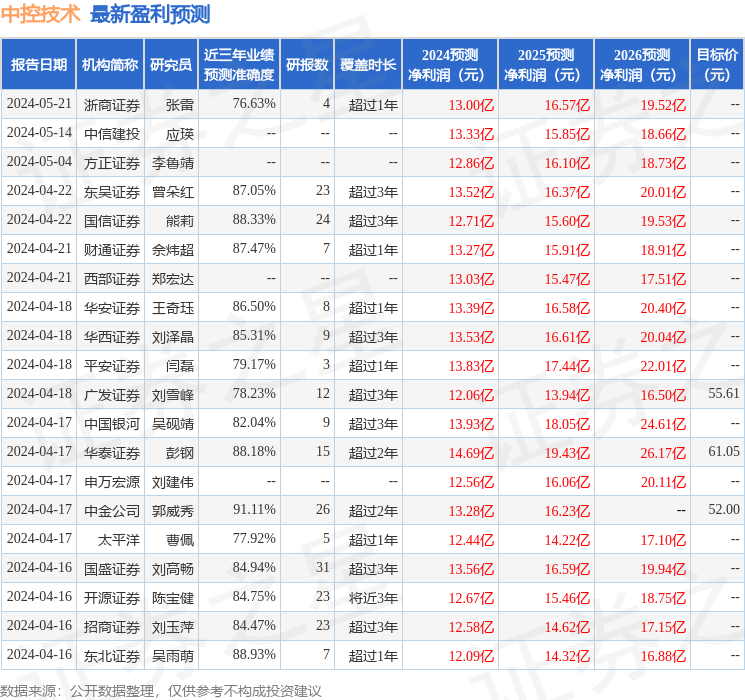Click the 2024 profit value 12.06亿
The width and height of the screenshot is (745, 700).
coord(471,395)
